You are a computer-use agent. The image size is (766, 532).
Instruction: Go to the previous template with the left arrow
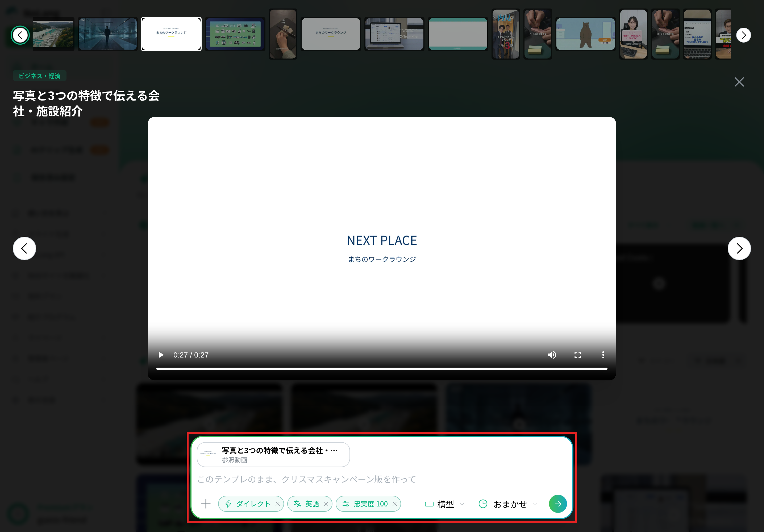tap(24, 248)
